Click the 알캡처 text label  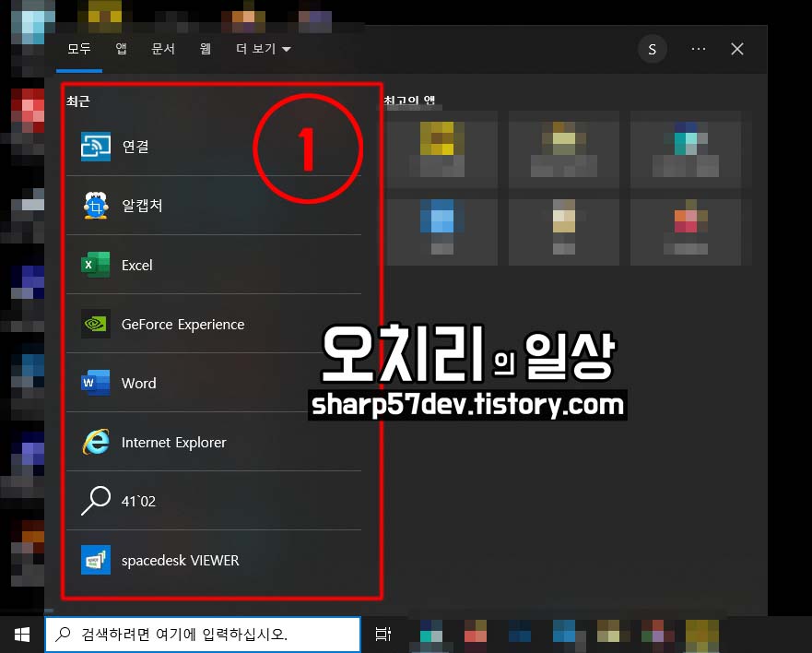[142, 206]
